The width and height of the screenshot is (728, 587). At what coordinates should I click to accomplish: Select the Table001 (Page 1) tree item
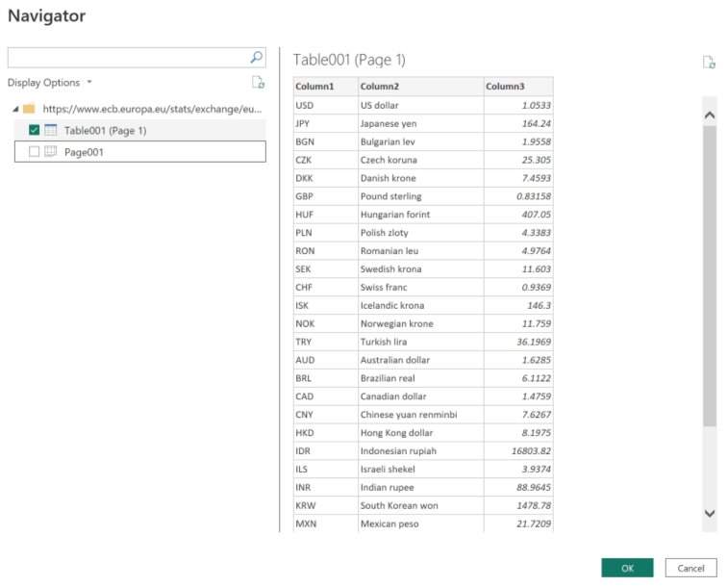click(105, 130)
